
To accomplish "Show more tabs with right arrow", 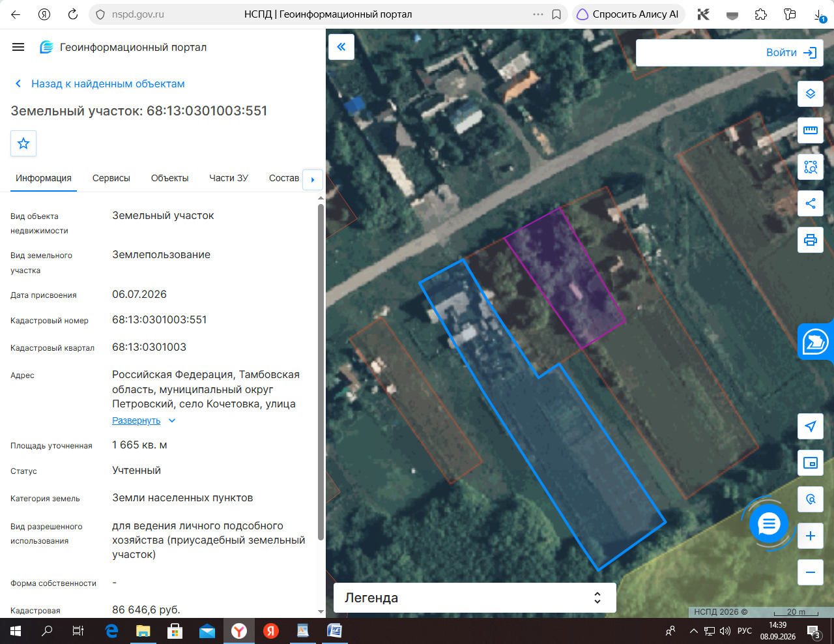I will tap(313, 179).
